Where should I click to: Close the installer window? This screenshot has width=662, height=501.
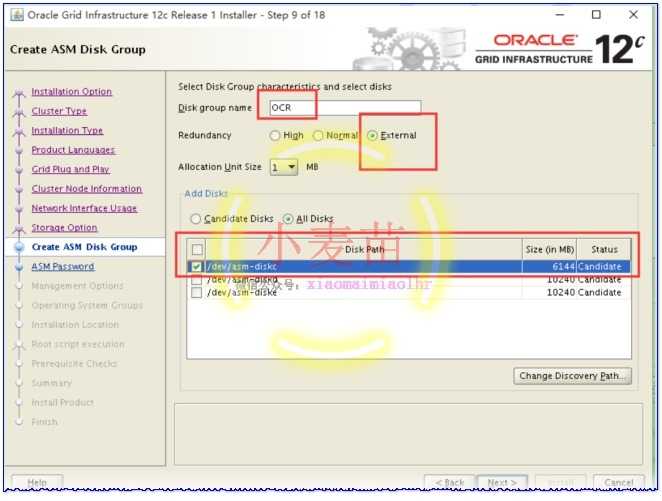[633, 15]
